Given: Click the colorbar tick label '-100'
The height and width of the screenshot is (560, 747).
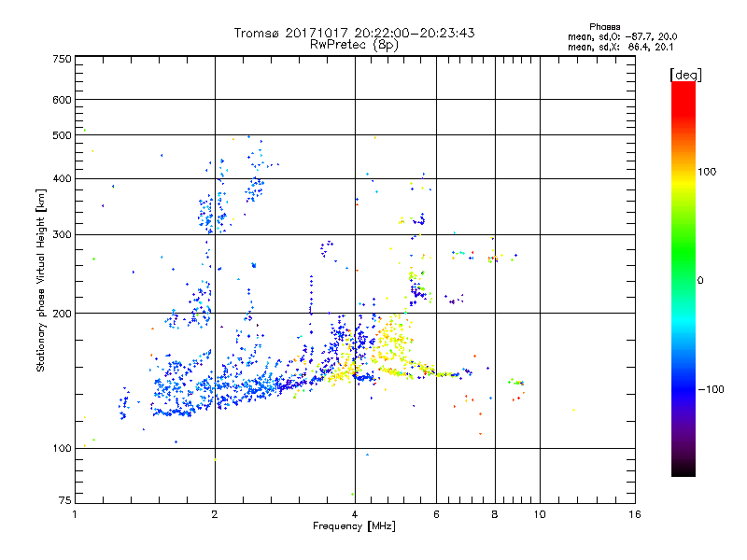Looking at the screenshot, I should point(711,389).
